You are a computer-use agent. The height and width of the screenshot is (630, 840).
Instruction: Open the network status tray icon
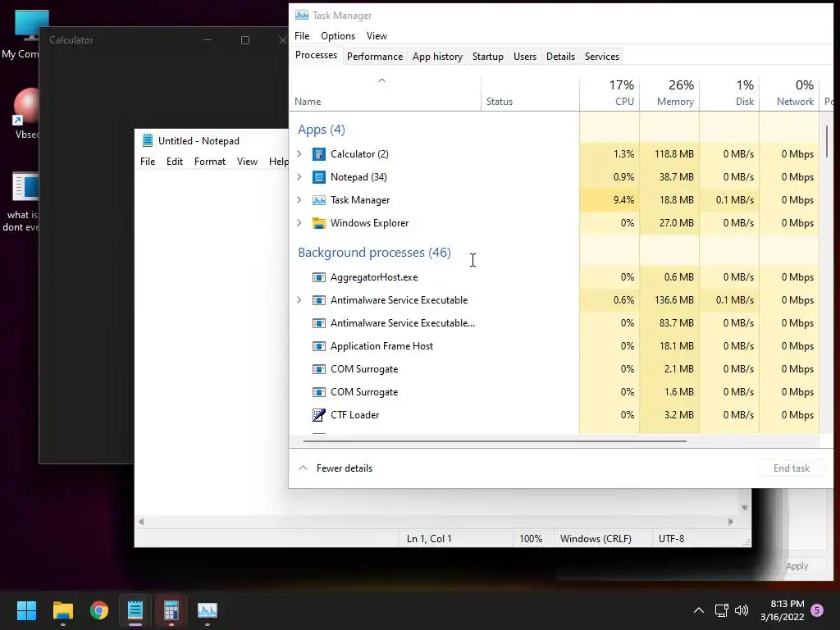[721, 610]
